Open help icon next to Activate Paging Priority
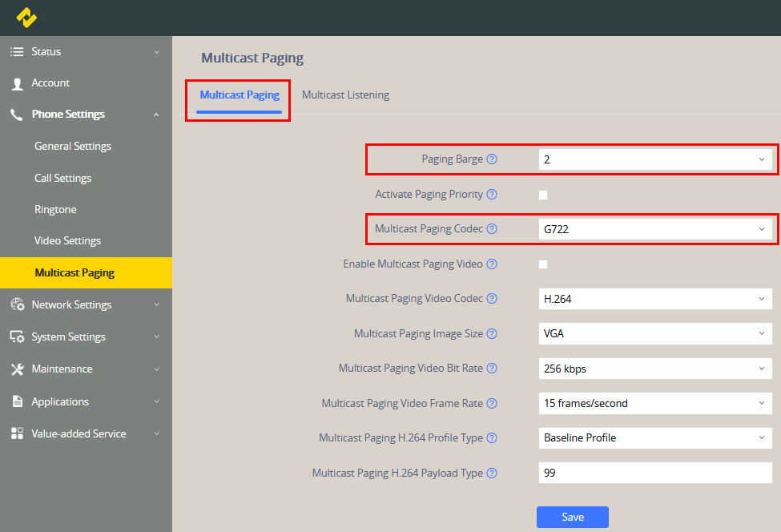 pos(492,194)
